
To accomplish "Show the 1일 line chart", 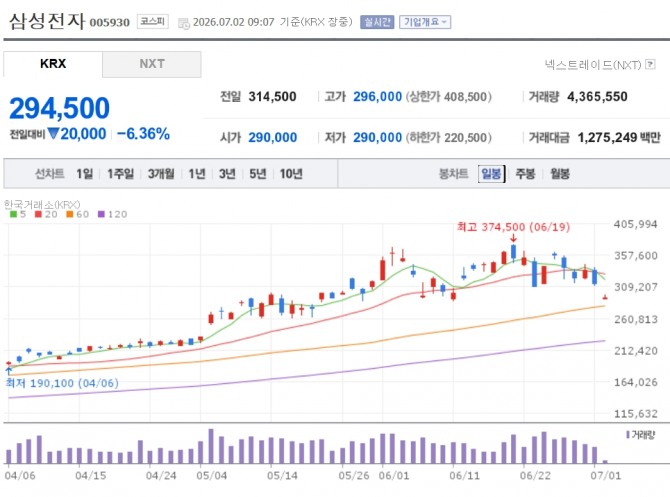I will pos(85,174).
